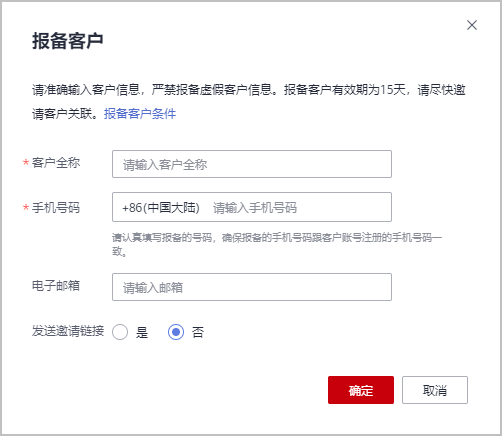This screenshot has width=502, height=436.
Task: Click the red asterisk beside 手机号码
Action: pos(26,208)
